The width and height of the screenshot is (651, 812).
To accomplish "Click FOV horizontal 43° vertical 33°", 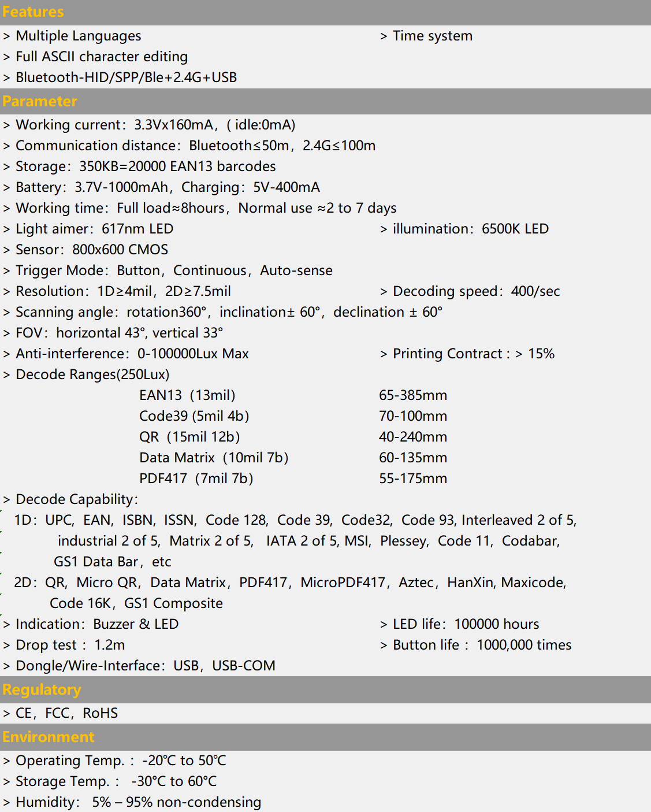I will pos(113,333).
